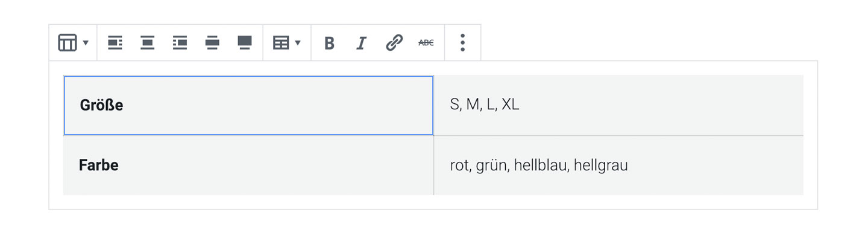Click the S, M, L, XL cell text
Screen dimensions: 868x247
(485, 104)
